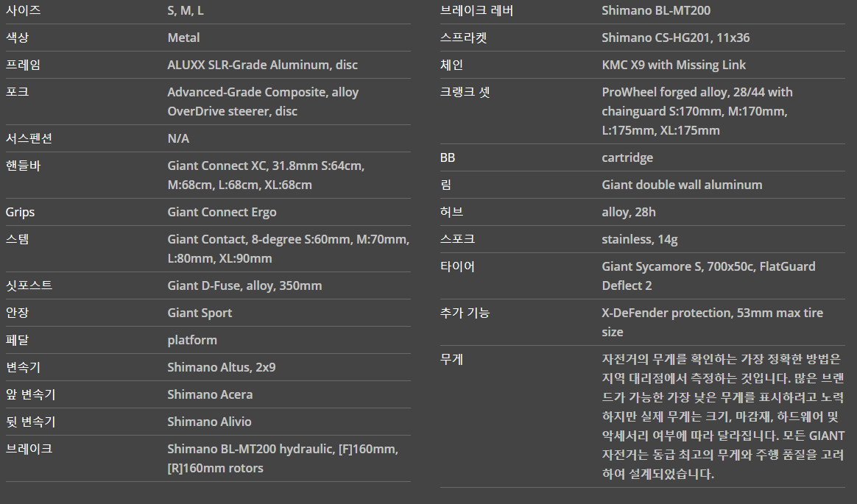Click the 사이즈 value 'S, M, L'
The image size is (857, 504).
tap(186, 10)
